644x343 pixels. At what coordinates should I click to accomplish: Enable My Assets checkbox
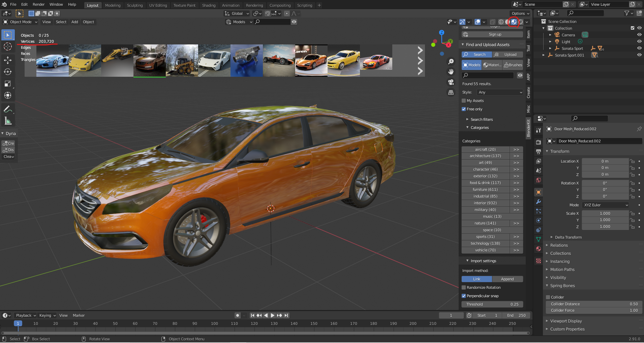464,101
